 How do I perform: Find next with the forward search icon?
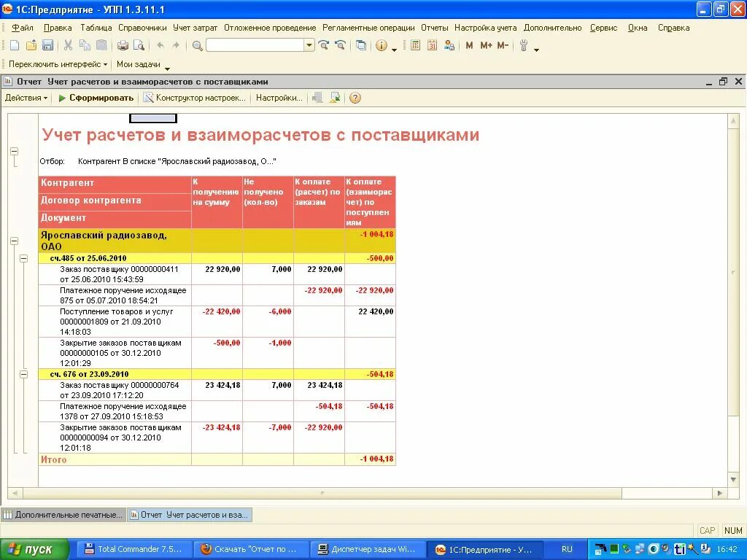click(x=324, y=46)
